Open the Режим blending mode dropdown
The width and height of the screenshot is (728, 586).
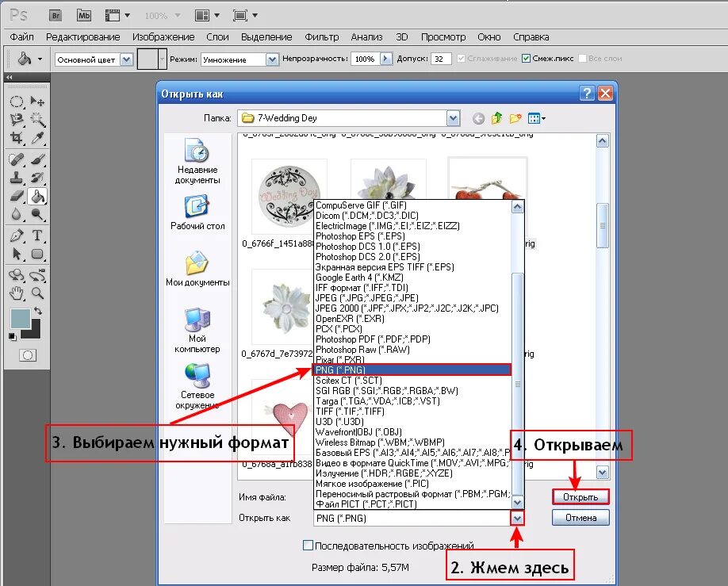[x=272, y=59]
